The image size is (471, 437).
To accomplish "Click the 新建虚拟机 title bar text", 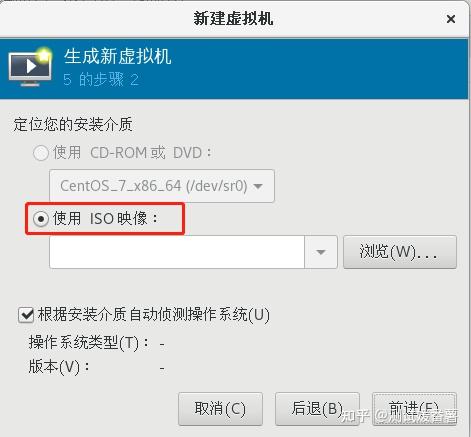I will [x=233, y=18].
